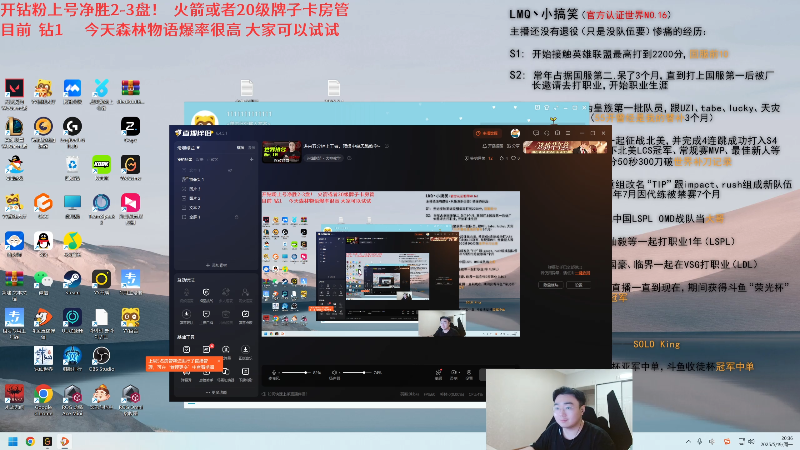Open the taskbar clock and date
800x450 pixels.
click(779, 442)
